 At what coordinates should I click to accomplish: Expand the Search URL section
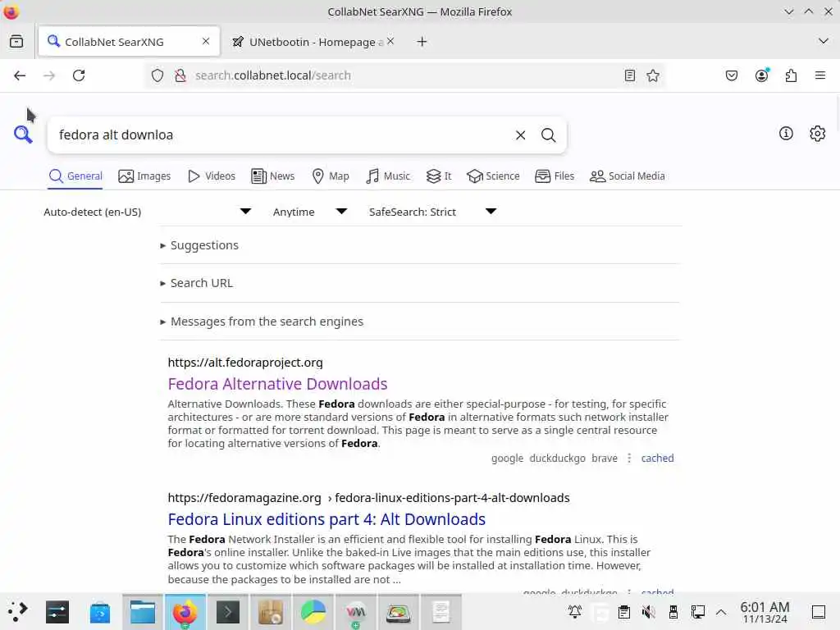pyautogui.click(x=196, y=283)
